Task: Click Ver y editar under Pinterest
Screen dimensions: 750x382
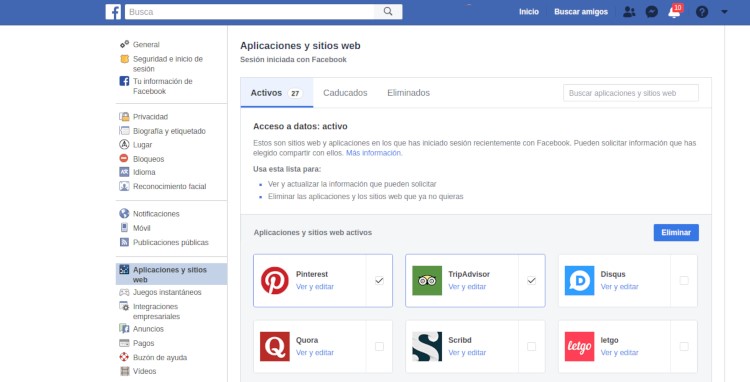Action: [x=315, y=286]
